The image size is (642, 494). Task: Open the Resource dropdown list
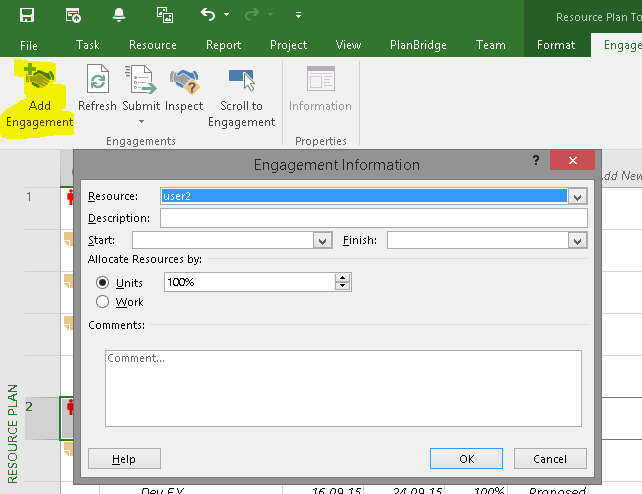[x=577, y=197]
